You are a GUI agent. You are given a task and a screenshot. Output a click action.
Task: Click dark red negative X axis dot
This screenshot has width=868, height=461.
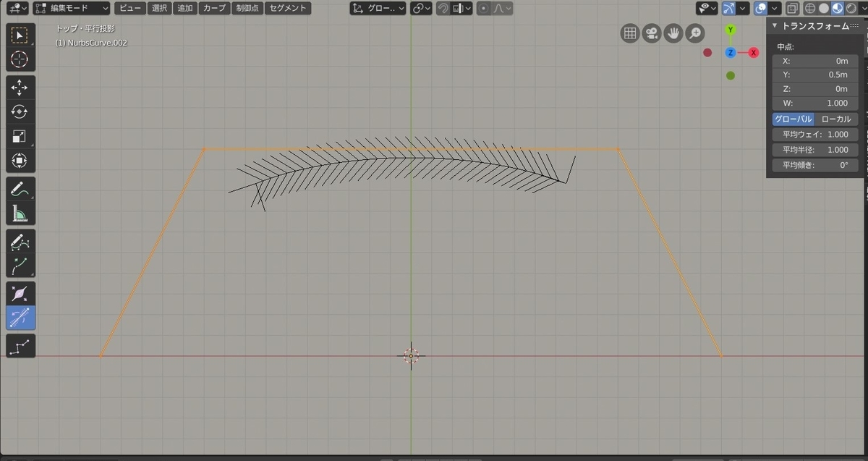[x=707, y=53]
